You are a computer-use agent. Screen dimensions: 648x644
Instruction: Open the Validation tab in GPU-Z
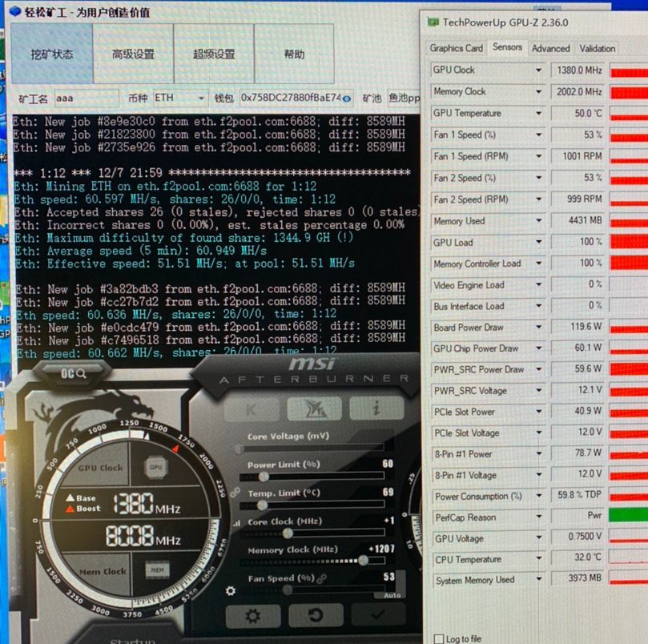tap(598, 49)
